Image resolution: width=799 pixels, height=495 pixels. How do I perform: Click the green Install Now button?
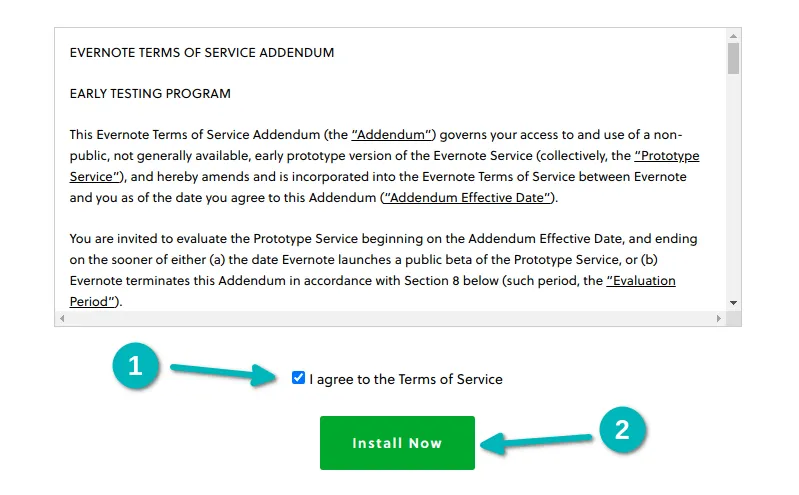[x=397, y=443]
